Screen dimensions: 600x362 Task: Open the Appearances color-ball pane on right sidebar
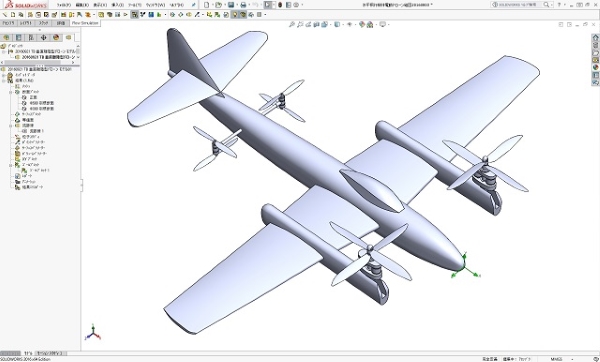(x=595, y=67)
